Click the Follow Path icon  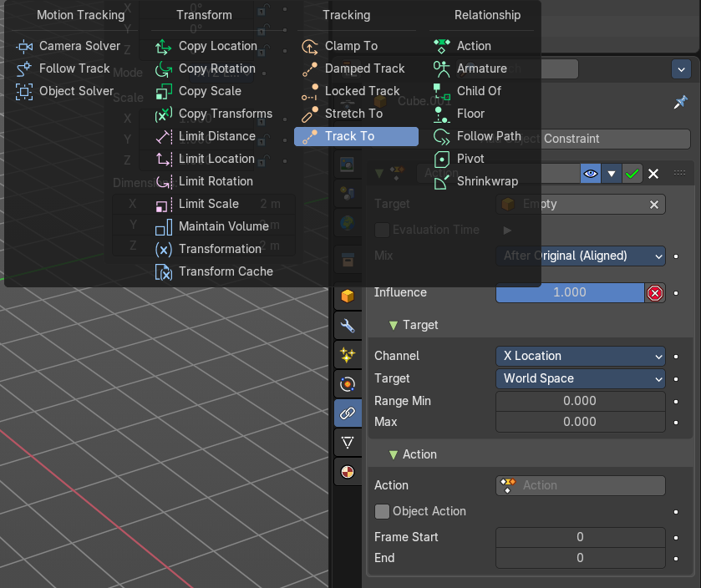(442, 137)
